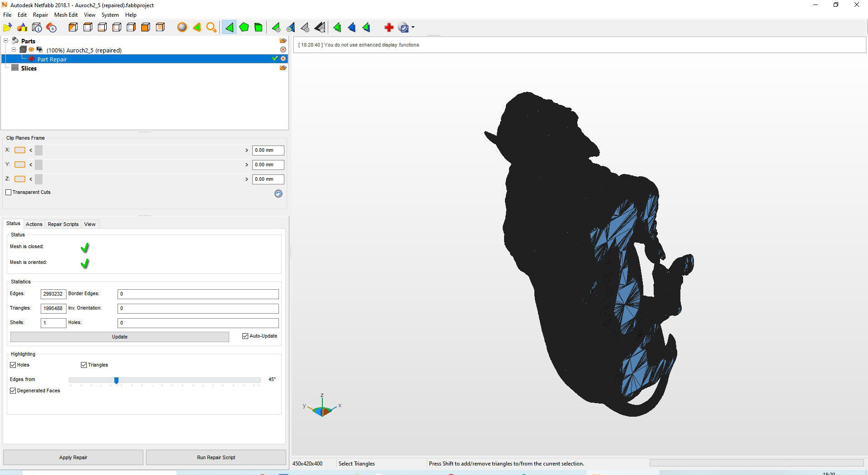This screenshot has width=868, height=475.
Task: Switch to the pale orange isometric cube view
Action: click(160, 28)
